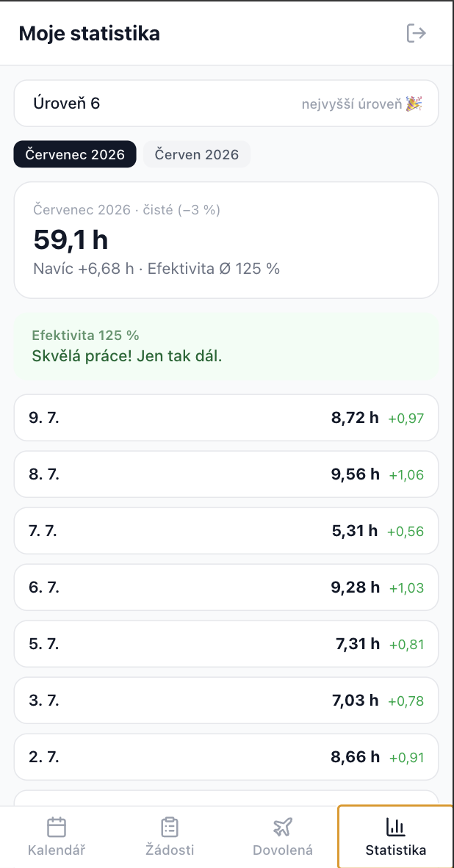Open the 9. 7. day entry
Image resolution: width=454 pixels, height=868 pixels.
click(x=226, y=418)
